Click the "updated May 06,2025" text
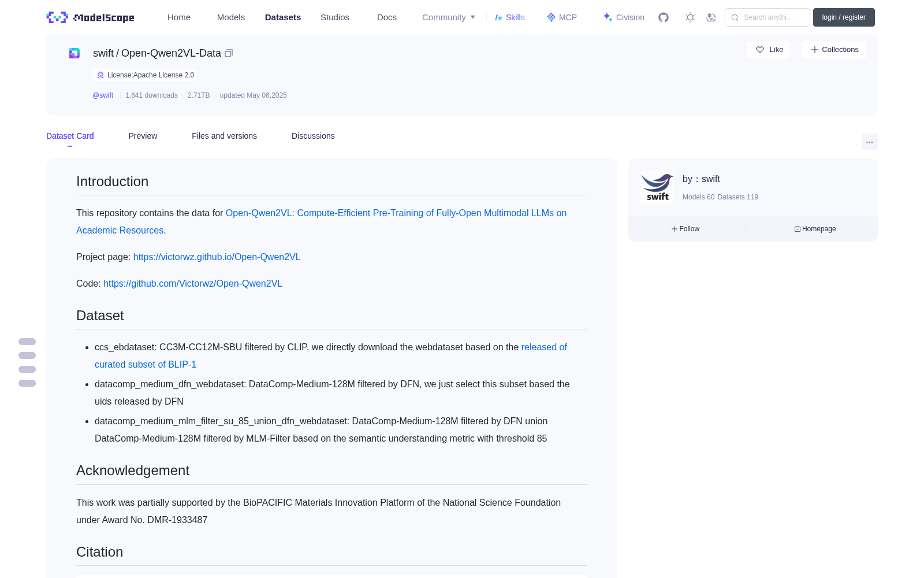The width and height of the screenshot is (924, 578). [253, 95]
